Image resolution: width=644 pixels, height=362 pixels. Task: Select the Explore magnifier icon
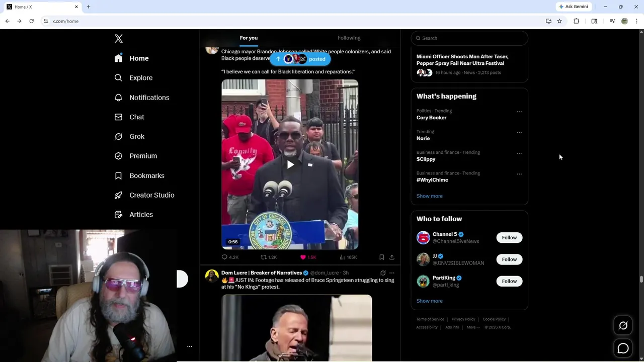[118, 78]
